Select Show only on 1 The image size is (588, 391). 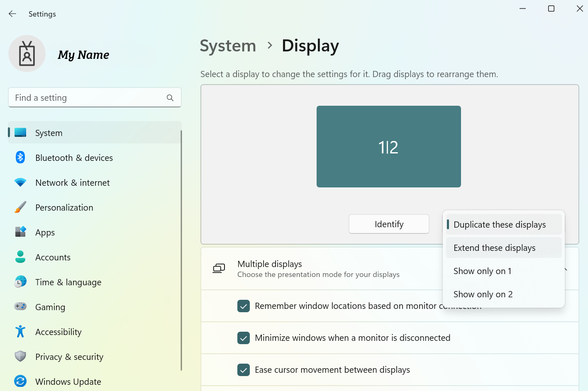482,271
